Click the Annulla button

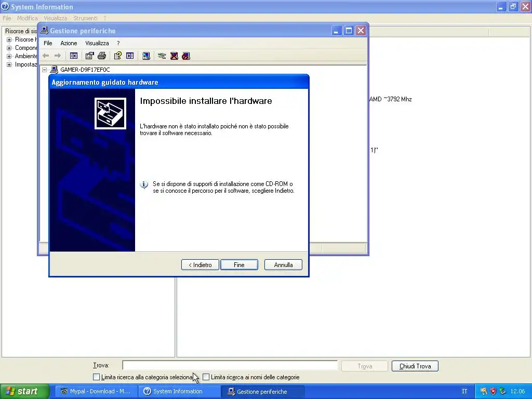pos(283,264)
